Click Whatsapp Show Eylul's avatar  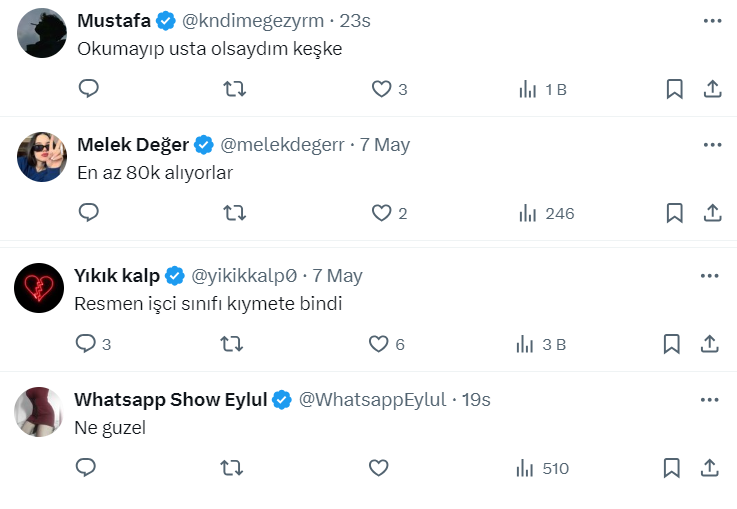[x=40, y=411]
